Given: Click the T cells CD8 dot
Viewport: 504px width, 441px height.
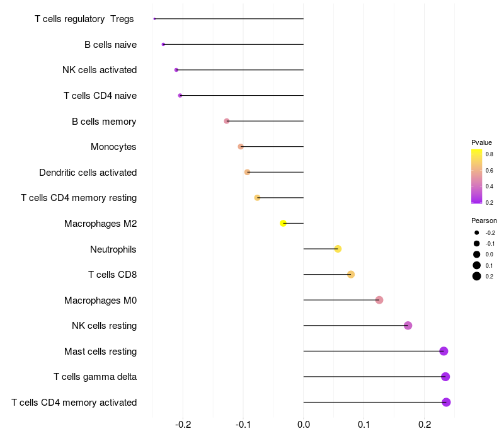Looking at the screenshot, I should point(351,274).
